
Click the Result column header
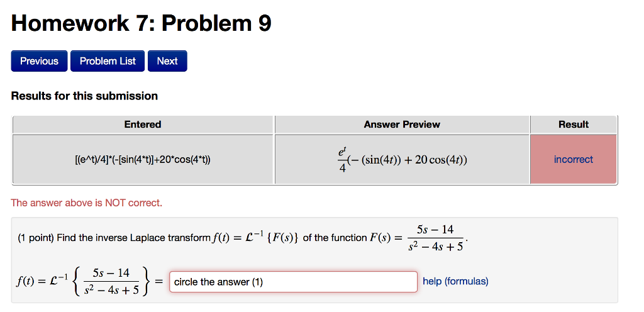click(x=573, y=125)
